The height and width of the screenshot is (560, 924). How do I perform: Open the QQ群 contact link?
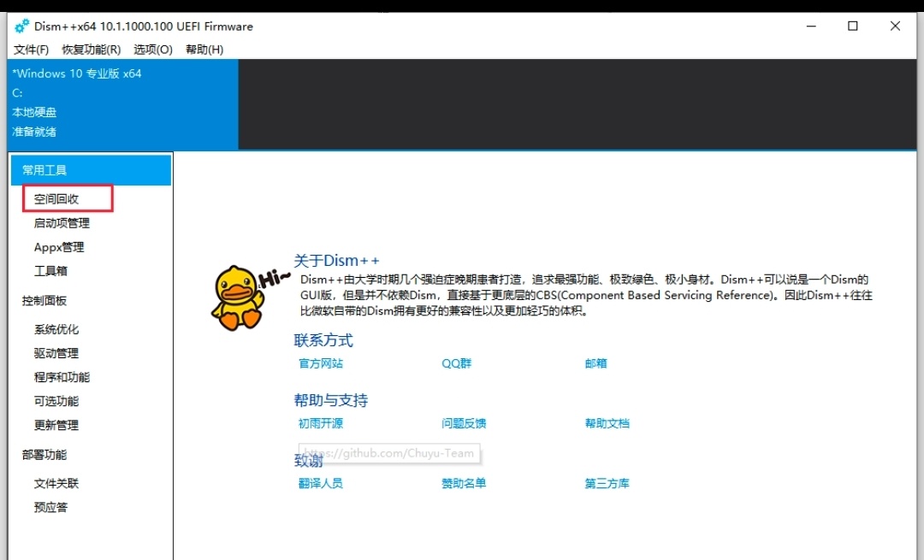(x=457, y=363)
